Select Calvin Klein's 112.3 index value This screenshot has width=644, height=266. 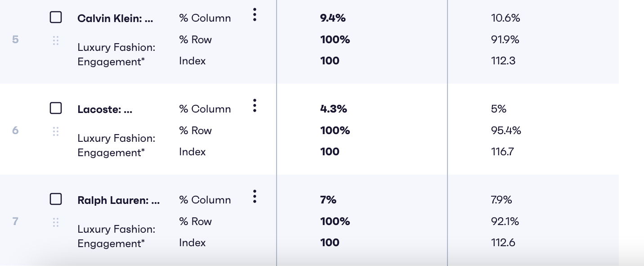(503, 61)
